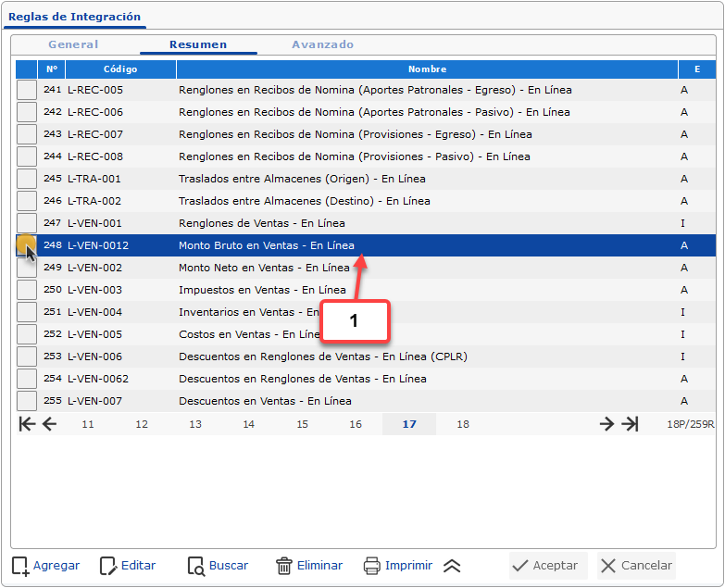Check the box for row 247 L-VEN-001
Screen dimensions: 725x588
tap(27, 223)
